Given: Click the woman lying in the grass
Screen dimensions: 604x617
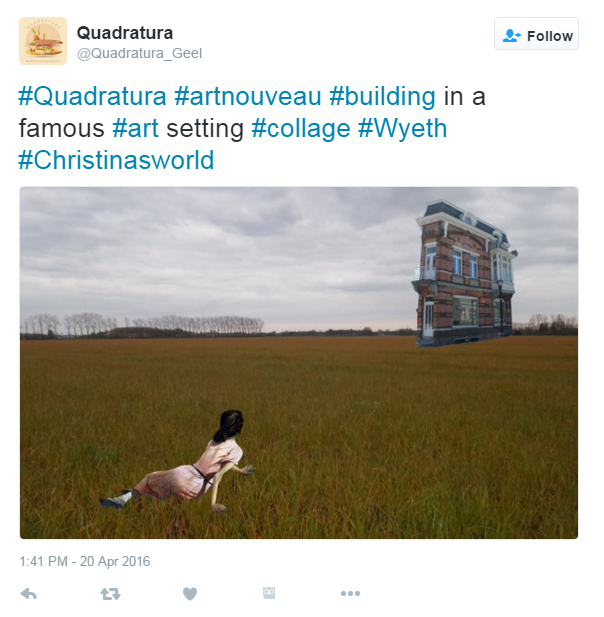Looking at the screenshot, I should coord(177,462).
